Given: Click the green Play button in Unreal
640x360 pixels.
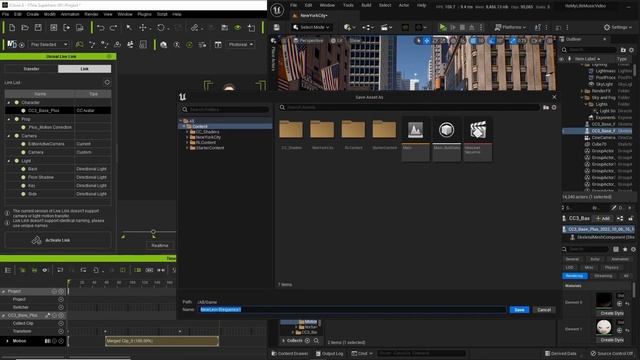Looking at the screenshot, I should coord(443,27).
